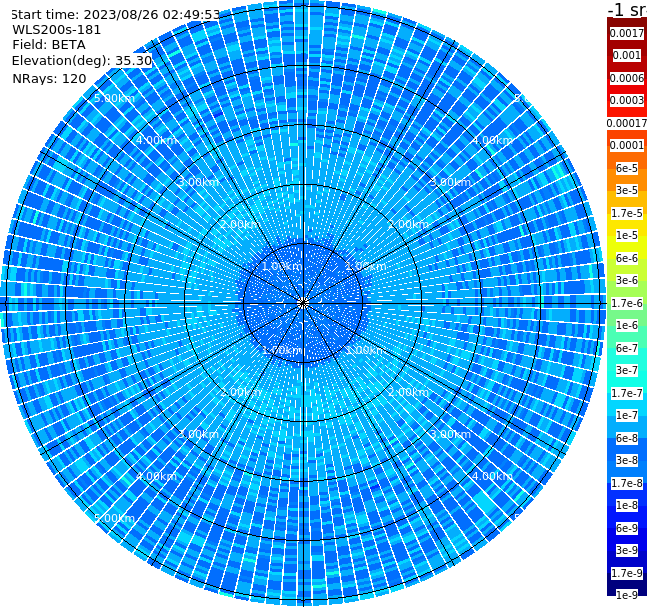This screenshot has height=607, width=647.
Task: Select the 1e-7 colorbar tick label
Action: [x=627, y=415]
